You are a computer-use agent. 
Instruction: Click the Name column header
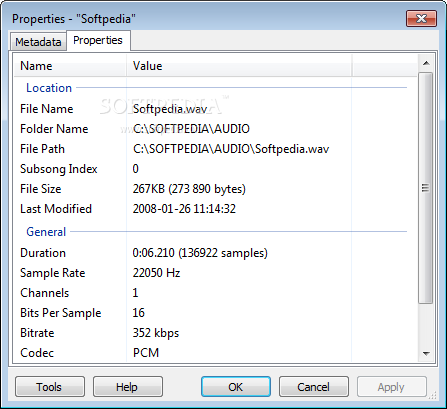tap(70, 66)
